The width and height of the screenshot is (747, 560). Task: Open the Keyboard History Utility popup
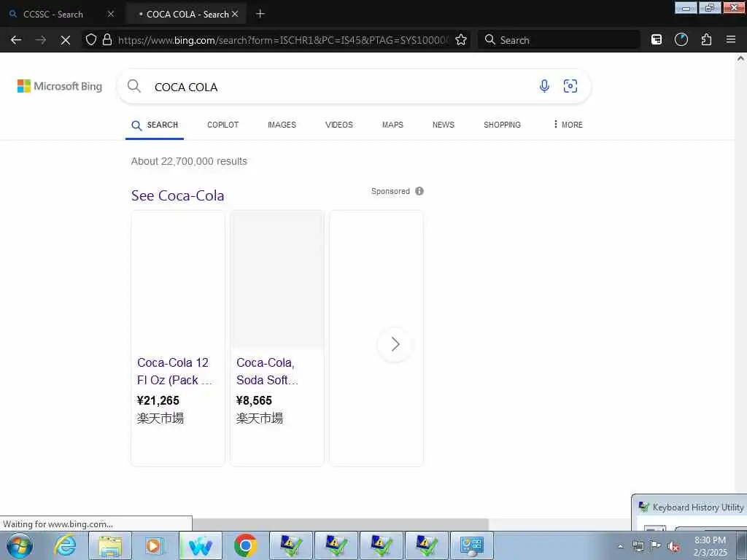click(x=690, y=513)
